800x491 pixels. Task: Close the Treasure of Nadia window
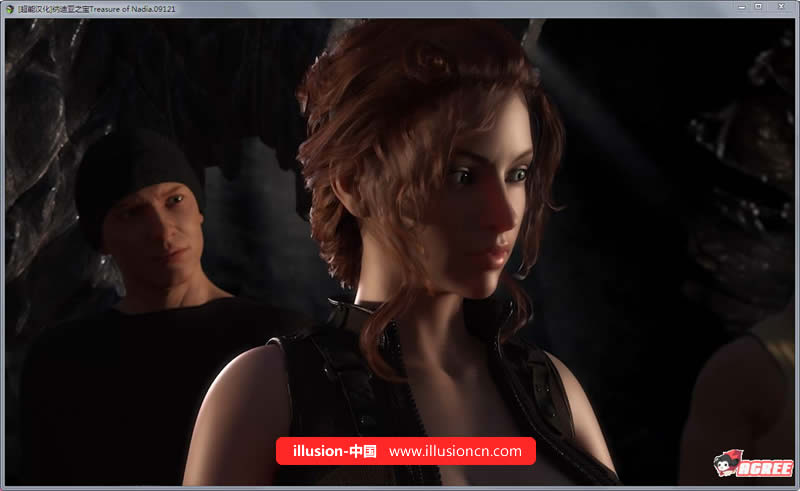pyautogui.click(x=781, y=7)
